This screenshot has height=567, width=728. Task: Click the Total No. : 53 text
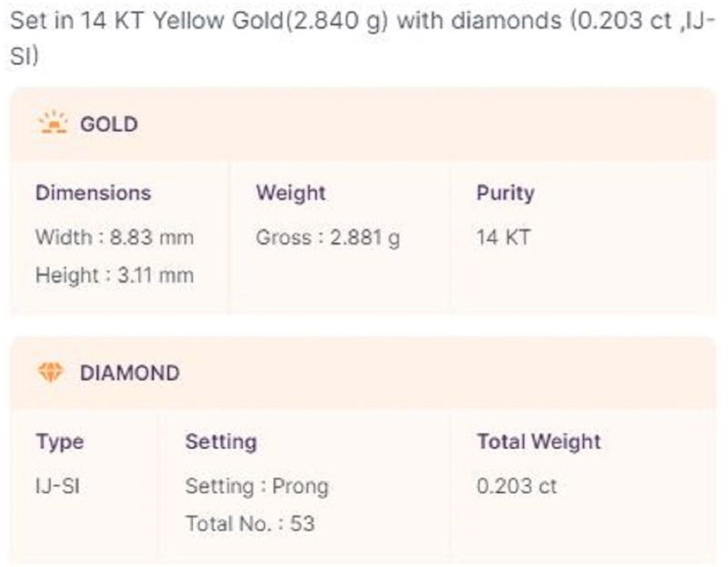tap(250, 524)
